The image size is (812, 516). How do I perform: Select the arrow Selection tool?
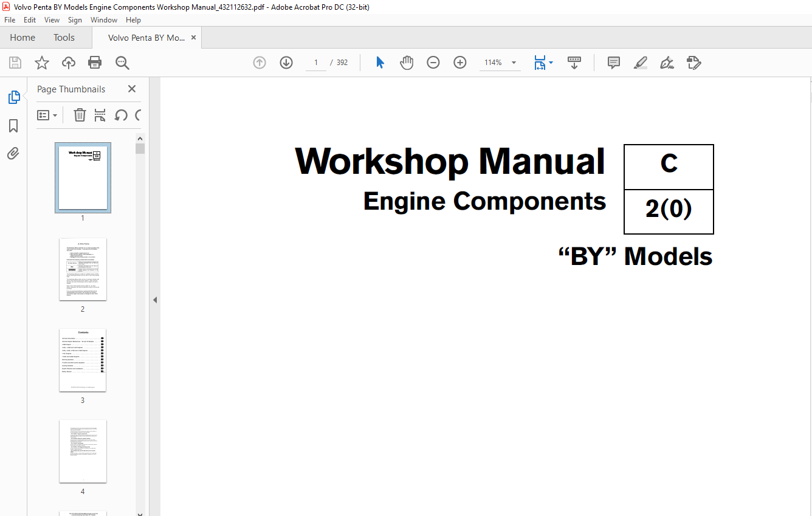tap(380, 63)
